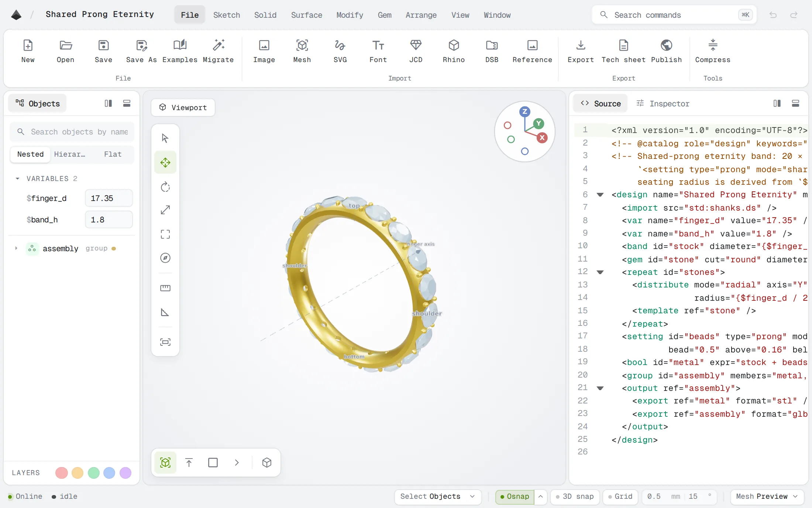Viewport: 812px width, 508px height.
Task: Toggle 3D snap on
Action: pos(575,497)
